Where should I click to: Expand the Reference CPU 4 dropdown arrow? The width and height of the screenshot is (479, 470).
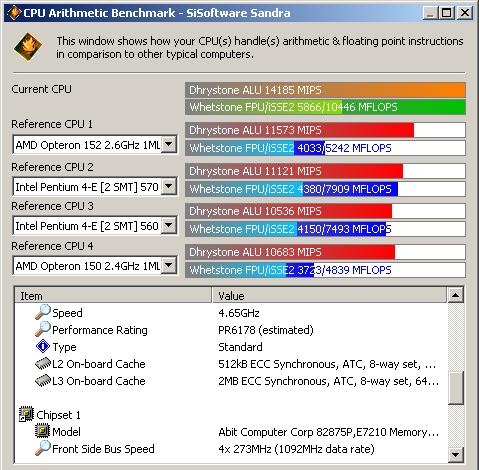coord(169,266)
